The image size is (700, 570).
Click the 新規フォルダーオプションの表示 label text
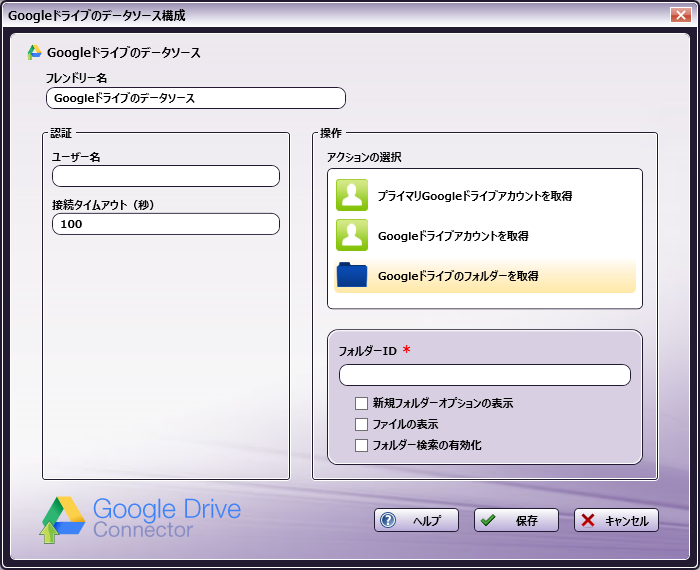pyautogui.click(x=443, y=403)
